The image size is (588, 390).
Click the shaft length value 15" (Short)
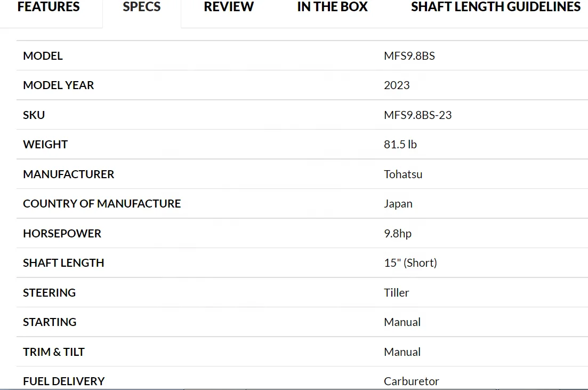point(410,263)
